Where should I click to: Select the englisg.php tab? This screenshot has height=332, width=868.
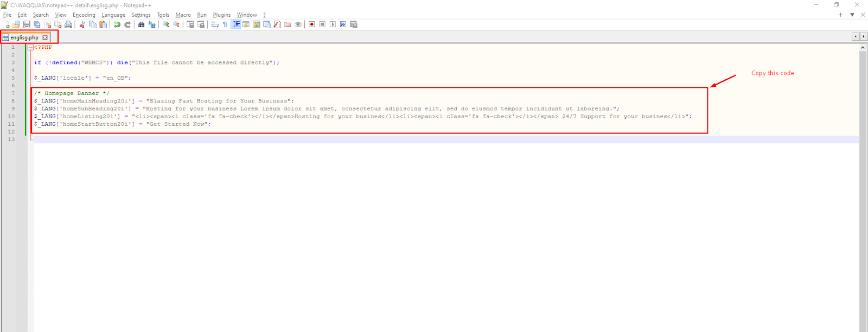[x=24, y=37]
